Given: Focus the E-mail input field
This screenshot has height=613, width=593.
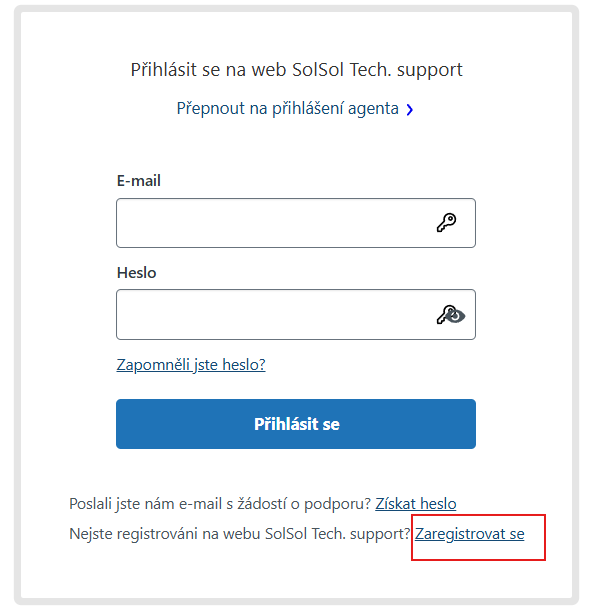Looking at the screenshot, I should [296, 223].
